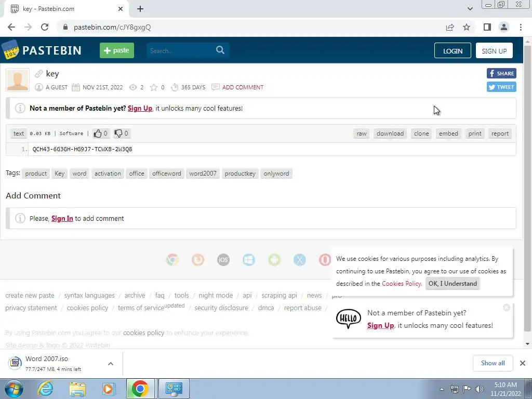The height and width of the screenshot is (399, 532).
Task: Open the archive footer link
Action: click(x=135, y=296)
